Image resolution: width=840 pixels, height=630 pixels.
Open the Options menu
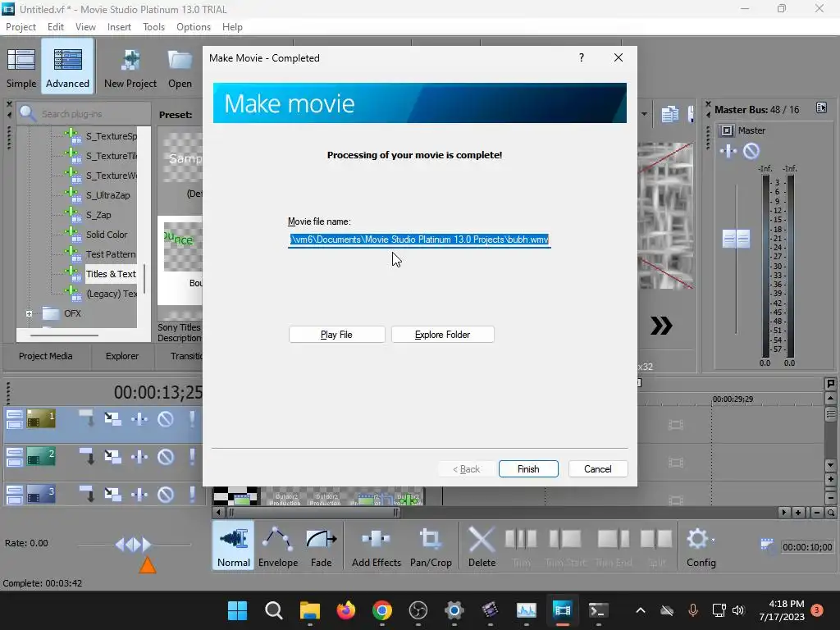click(x=194, y=27)
